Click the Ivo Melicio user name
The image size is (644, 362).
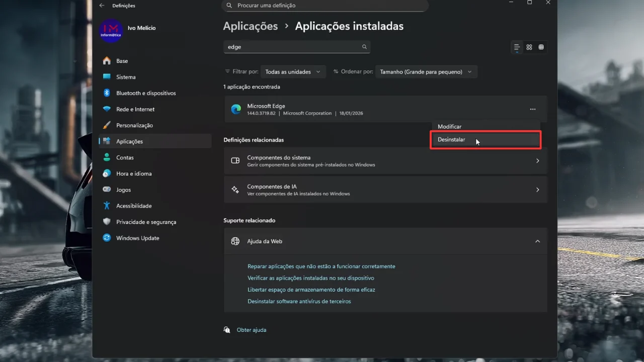(142, 28)
